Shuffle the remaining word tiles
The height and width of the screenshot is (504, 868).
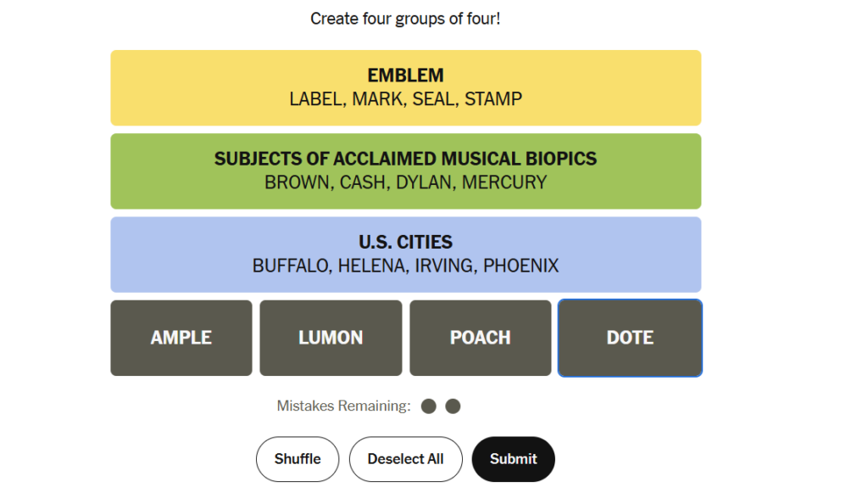[x=298, y=459]
